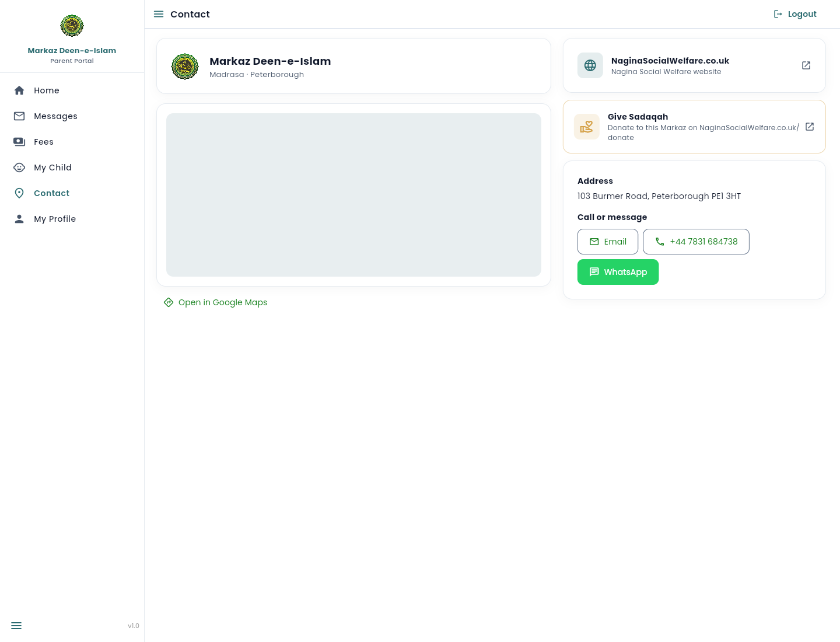The image size is (840, 642).
Task: Select Fees in the sidebar
Action: (72, 142)
